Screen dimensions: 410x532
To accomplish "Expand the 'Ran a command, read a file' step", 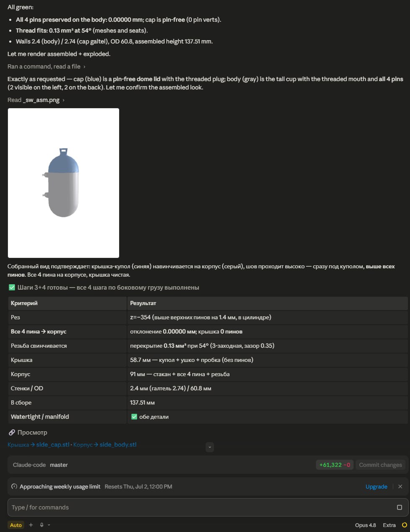I will pos(46,66).
